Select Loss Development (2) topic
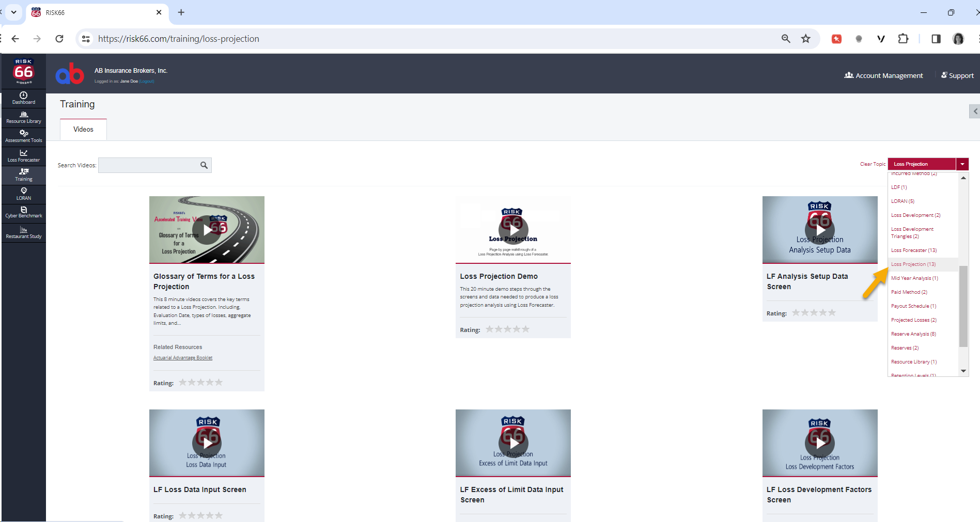The image size is (980, 522). point(915,215)
